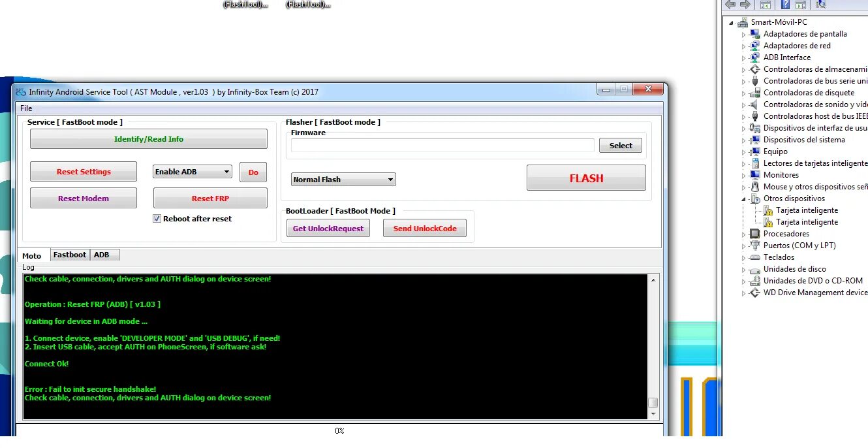Click the Lectores de tarjetas inteligentes icon
868x448 pixels.
click(755, 163)
